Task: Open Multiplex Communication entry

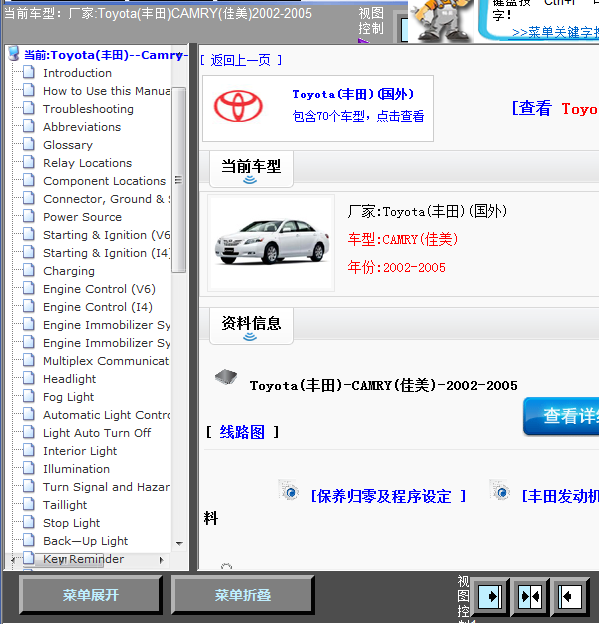Action: (x=106, y=361)
